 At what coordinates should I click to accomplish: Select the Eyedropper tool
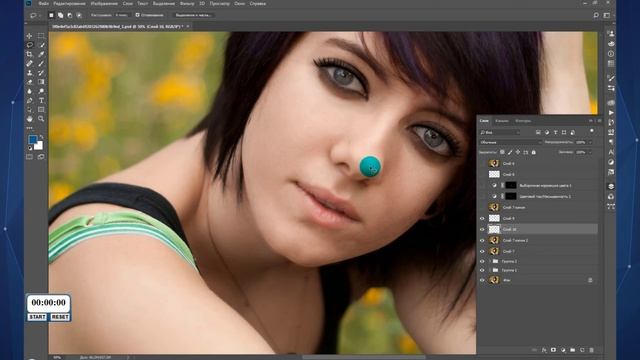pyautogui.click(x=41, y=54)
